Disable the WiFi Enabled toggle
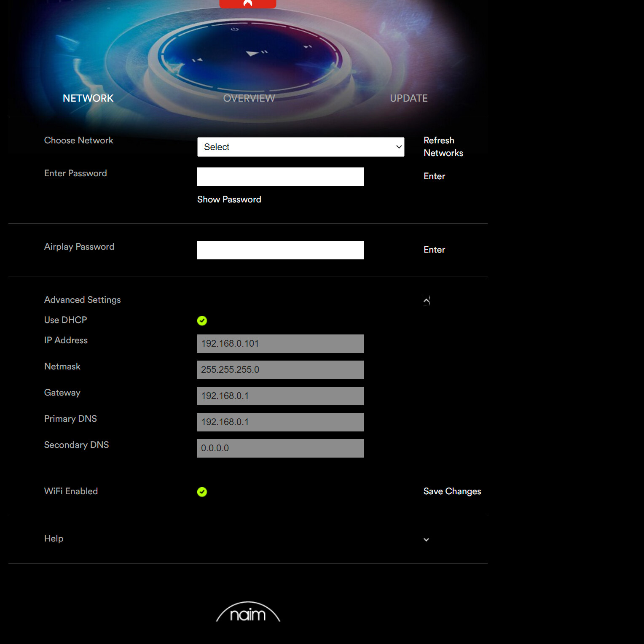Viewport: 644px width, 644px height. [x=202, y=492]
